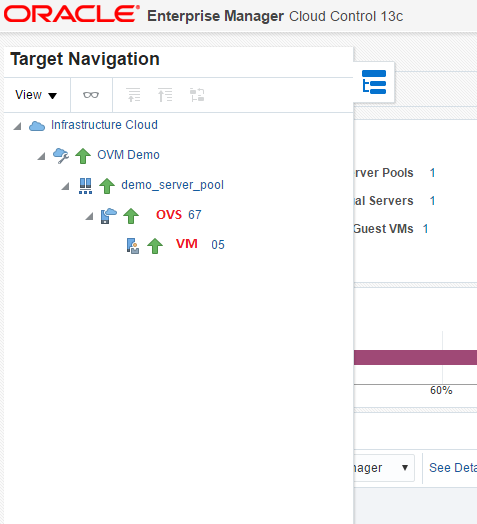Click the OVM Demo wrench cloud icon
477x524 pixels.
(x=61, y=156)
